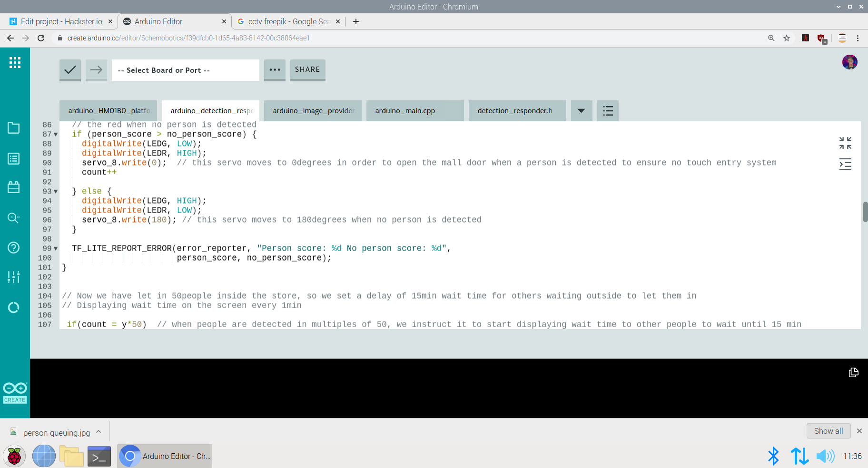
Task: Click the Arduino apps grid icon
Action: pos(15,62)
